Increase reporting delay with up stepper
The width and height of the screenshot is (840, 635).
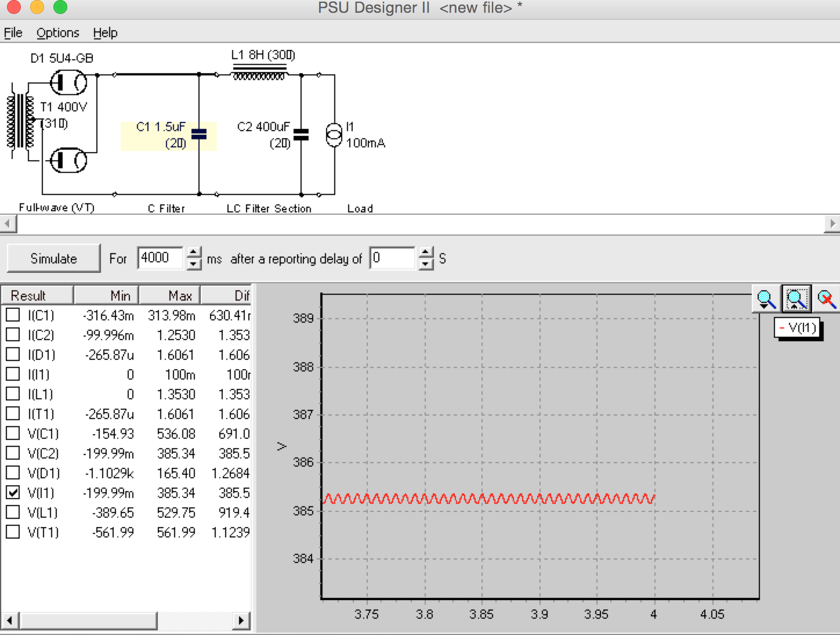click(426, 252)
